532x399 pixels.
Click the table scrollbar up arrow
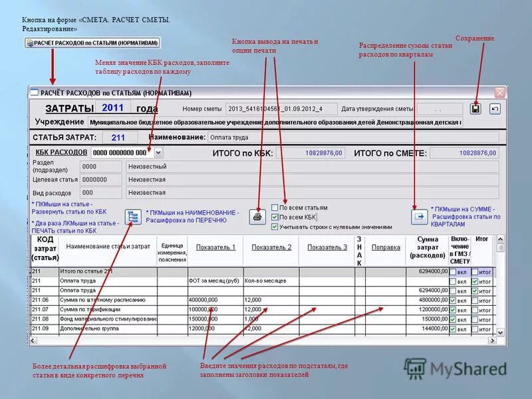500,239
